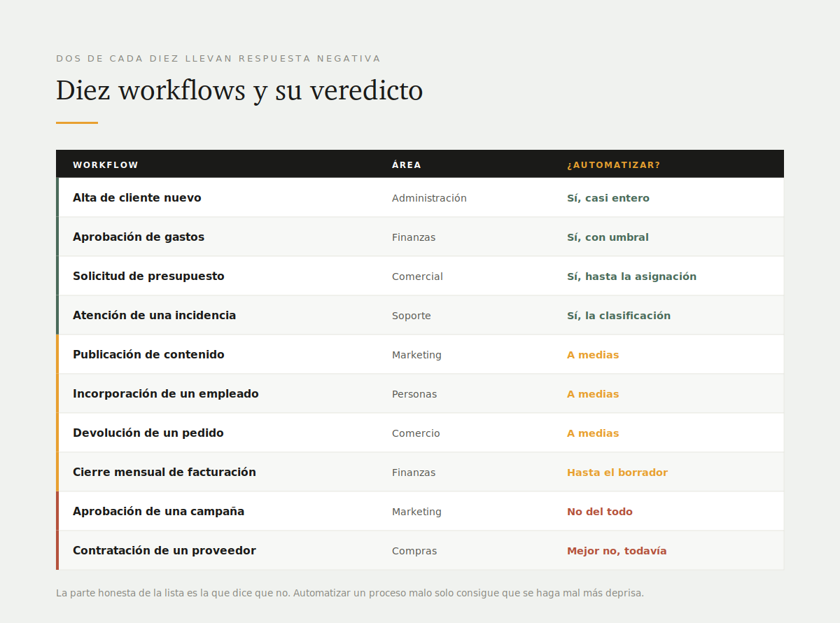Click 'A medias' for Publicación de contenido

click(593, 355)
